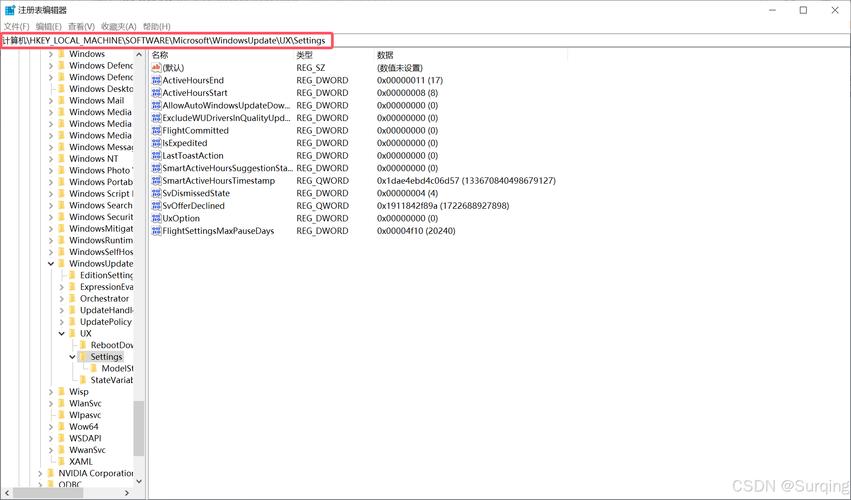Click the ActiveHoursStart value icon
The width and height of the screenshot is (851, 500).
pyautogui.click(x=156, y=93)
